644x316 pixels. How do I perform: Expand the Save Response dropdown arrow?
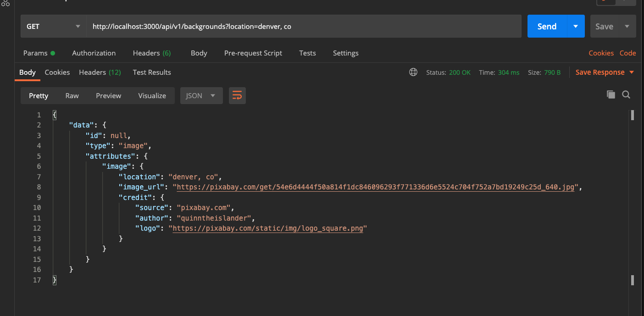632,72
